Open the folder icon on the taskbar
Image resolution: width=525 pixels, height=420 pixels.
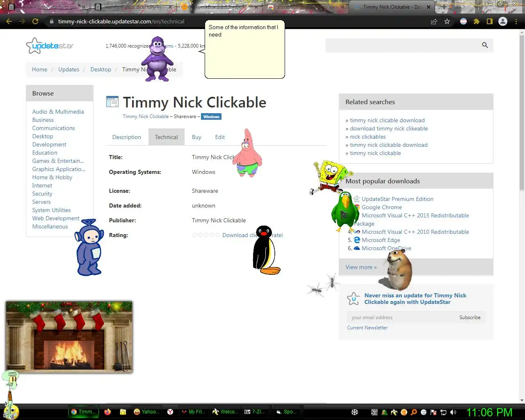tap(123, 412)
